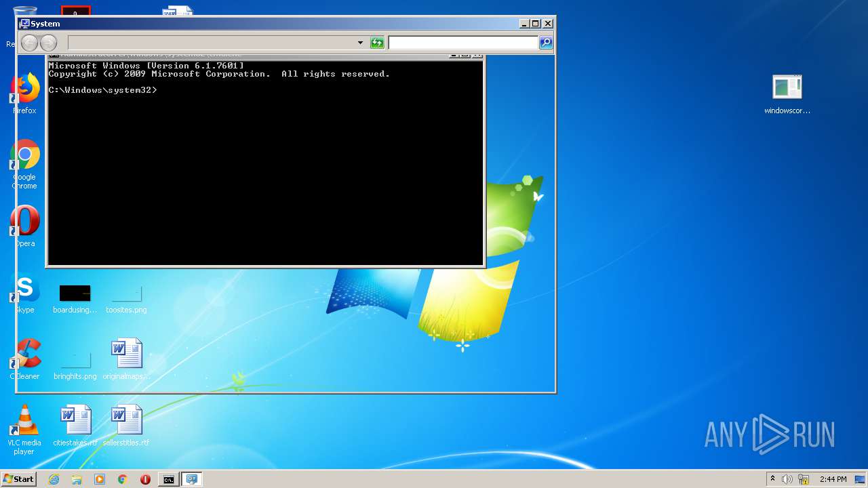Select the citiestakes.rtf document on the desktop
This screenshot has height=488, width=868.
pos(75,426)
